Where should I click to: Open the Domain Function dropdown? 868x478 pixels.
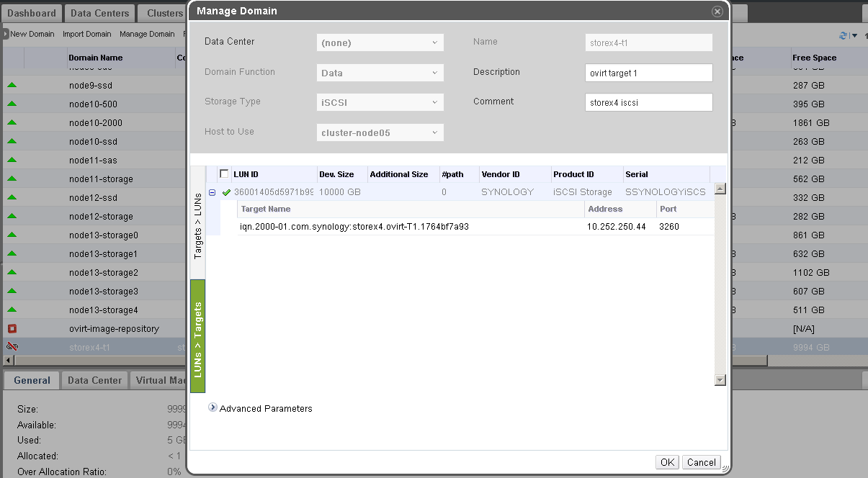click(x=380, y=73)
